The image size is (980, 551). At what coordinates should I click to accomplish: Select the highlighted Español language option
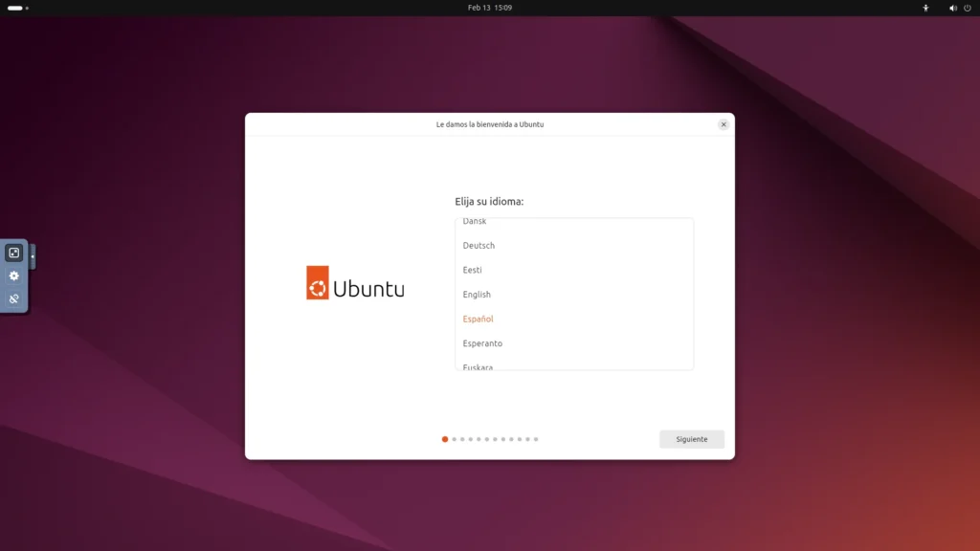pyautogui.click(x=478, y=319)
